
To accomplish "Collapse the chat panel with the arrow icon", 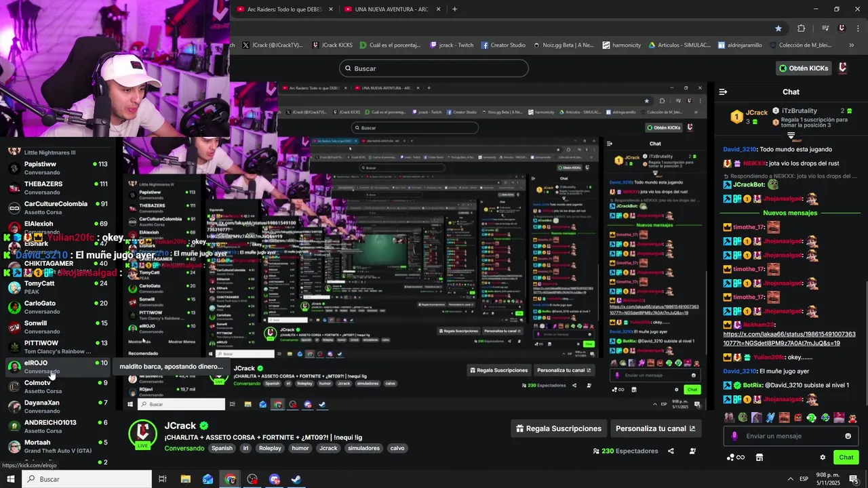I will pyautogui.click(x=723, y=91).
